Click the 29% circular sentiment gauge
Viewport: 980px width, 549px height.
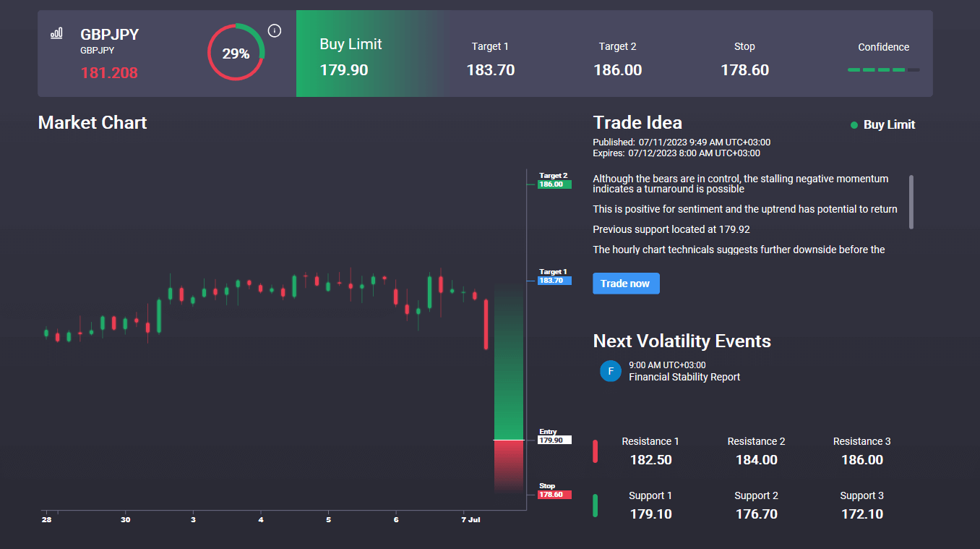pyautogui.click(x=236, y=53)
